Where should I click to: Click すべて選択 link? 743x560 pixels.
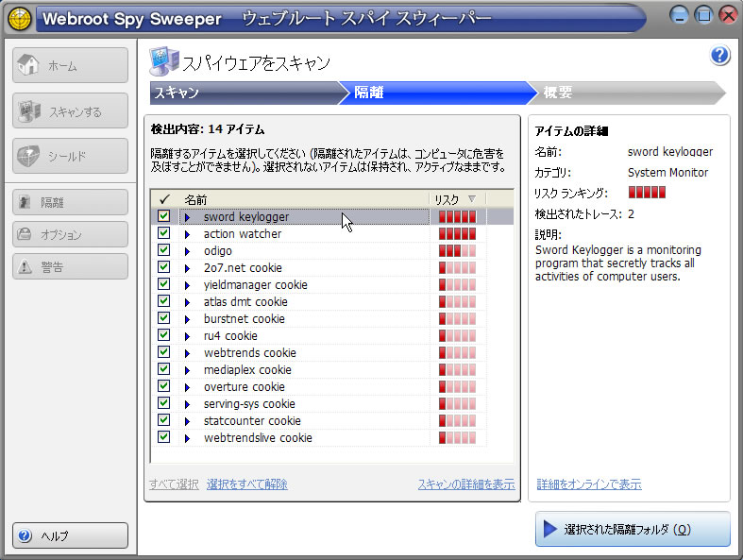coord(174,484)
